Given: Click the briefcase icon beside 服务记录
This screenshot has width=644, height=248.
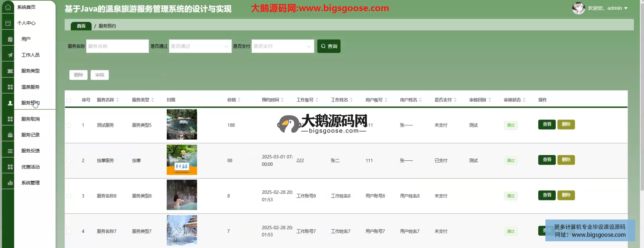Looking at the screenshot, I should point(10,135).
